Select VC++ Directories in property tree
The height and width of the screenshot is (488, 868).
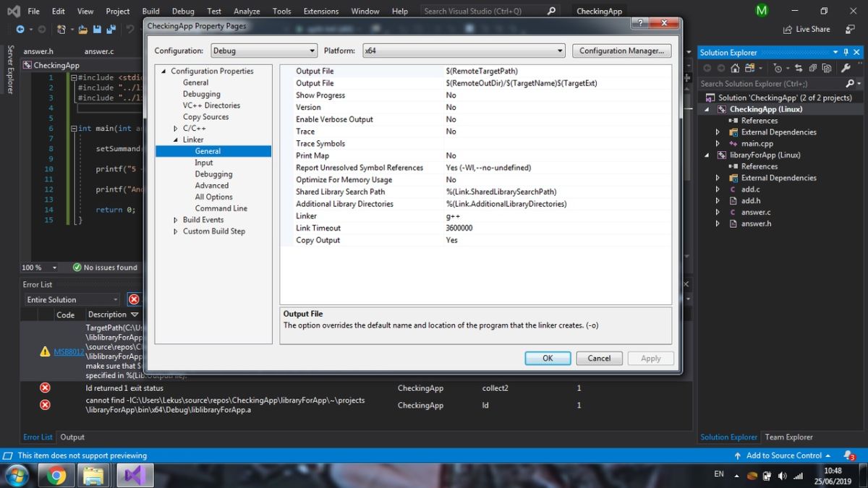pos(211,106)
